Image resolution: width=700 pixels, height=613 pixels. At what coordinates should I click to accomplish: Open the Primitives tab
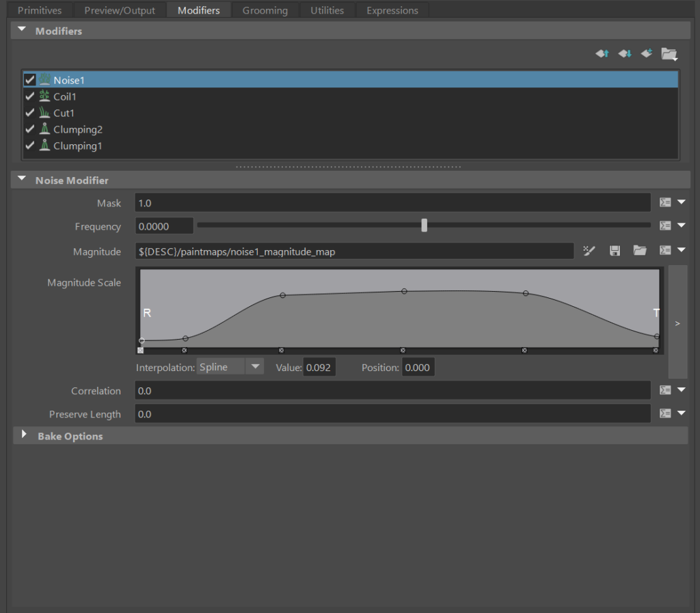[x=40, y=10]
